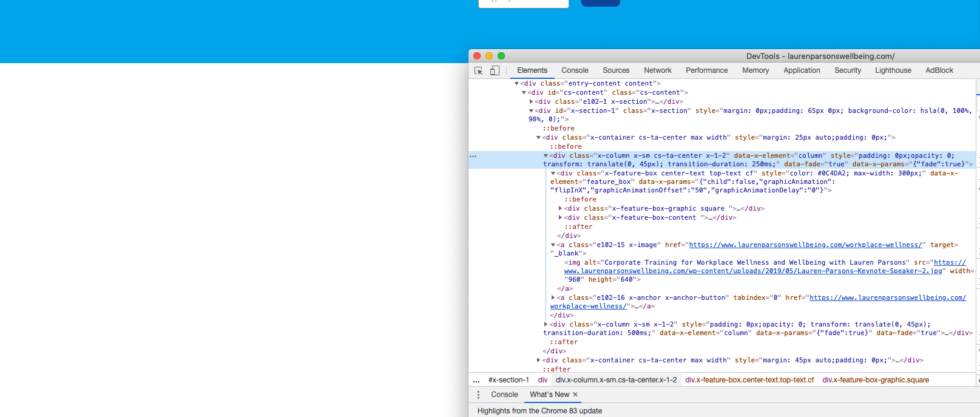Image resolution: width=980 pixels, height=417 pixels.
Task: Click the ellipsis beside the selected node
Action: [473, 156]
